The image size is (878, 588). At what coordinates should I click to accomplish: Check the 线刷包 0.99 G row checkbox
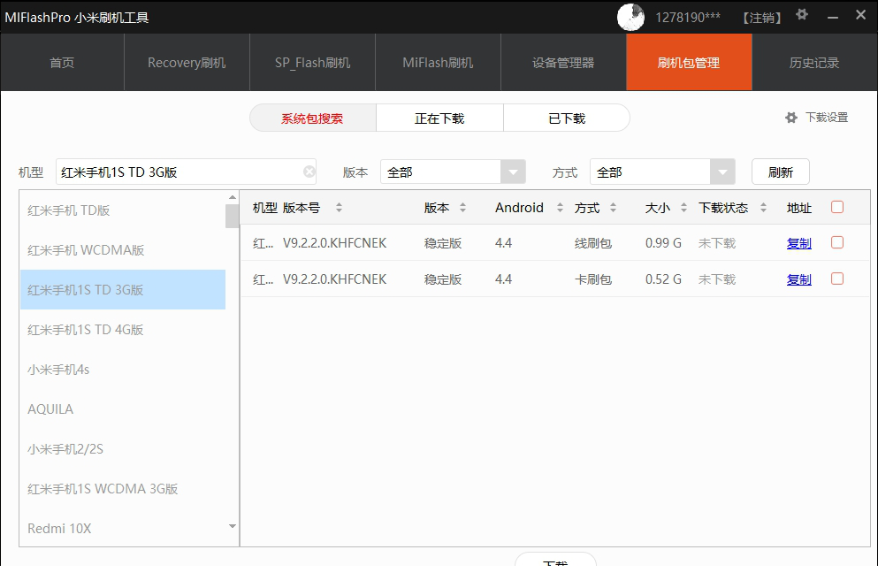837,242
